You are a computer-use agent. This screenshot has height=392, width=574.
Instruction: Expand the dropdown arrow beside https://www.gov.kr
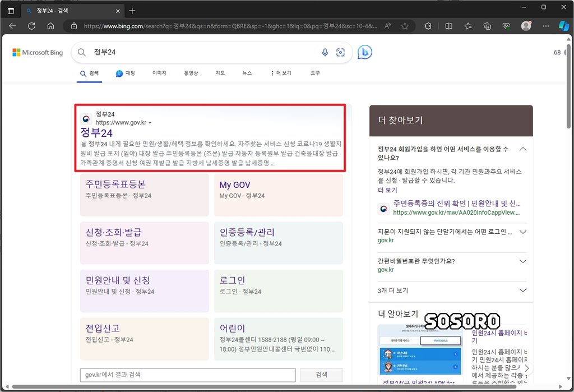(150, 123)
